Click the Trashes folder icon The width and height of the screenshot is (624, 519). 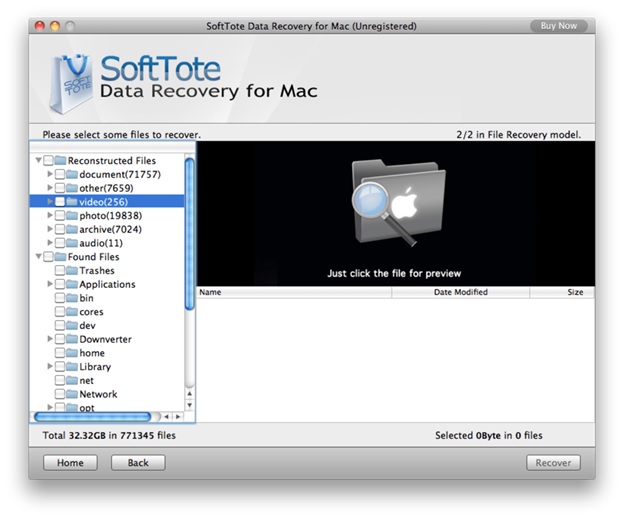click(x=72, y=270)
